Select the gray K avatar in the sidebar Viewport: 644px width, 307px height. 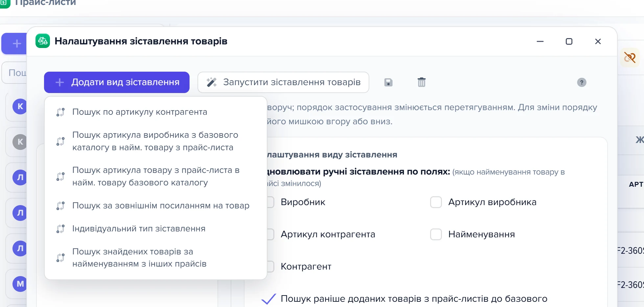(x=20, y=142)
